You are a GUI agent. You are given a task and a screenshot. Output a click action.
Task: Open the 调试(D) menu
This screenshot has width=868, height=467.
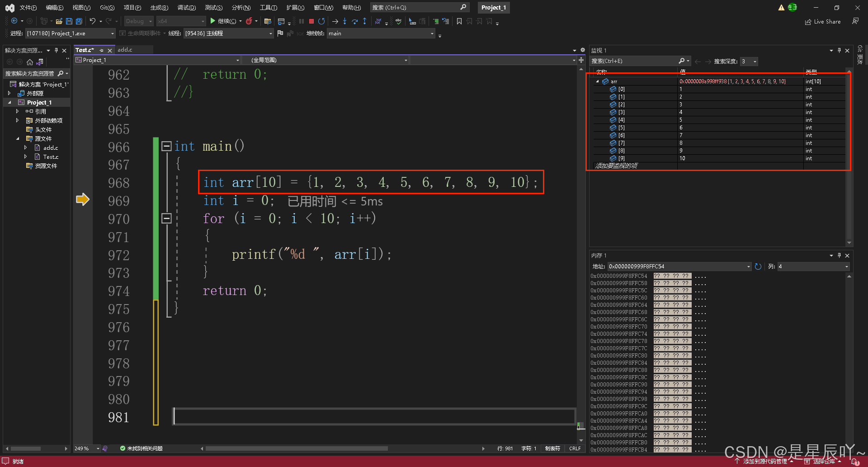(x=187, y=8)
